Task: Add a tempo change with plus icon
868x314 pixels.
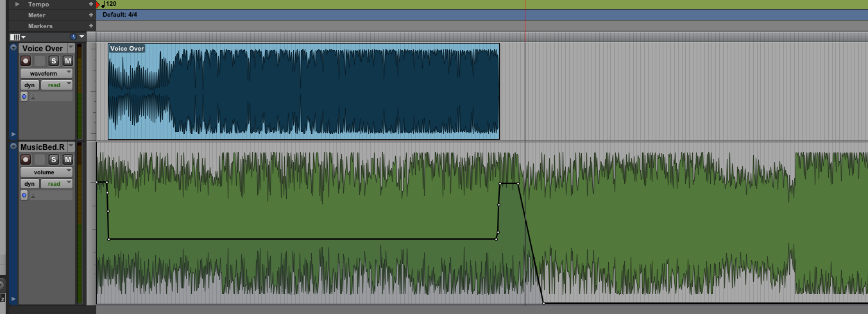Action: pyautogui.click(x=91, y=4)
